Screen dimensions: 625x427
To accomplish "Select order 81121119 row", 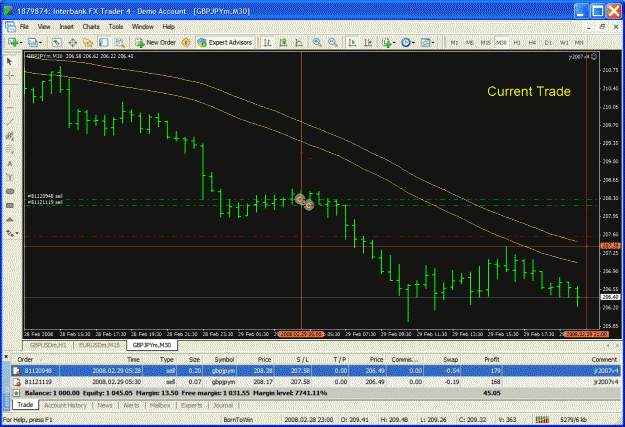I will [x=315, y=382].
